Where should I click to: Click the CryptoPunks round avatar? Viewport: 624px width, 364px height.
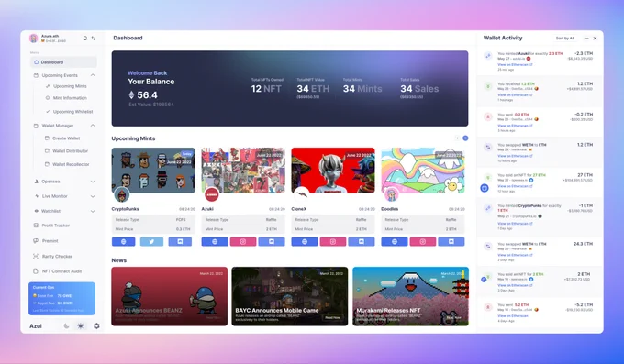pyautogui.click(x=122, y=195)
